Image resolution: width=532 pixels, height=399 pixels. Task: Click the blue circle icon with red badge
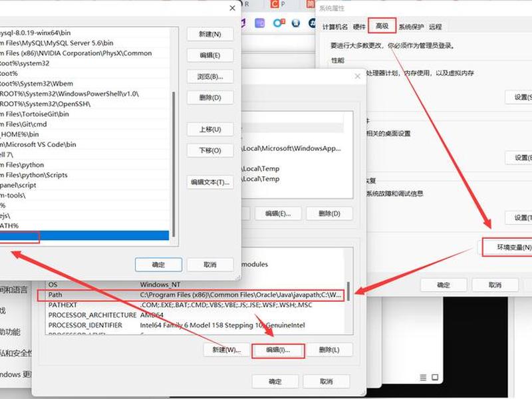(279, 23)
